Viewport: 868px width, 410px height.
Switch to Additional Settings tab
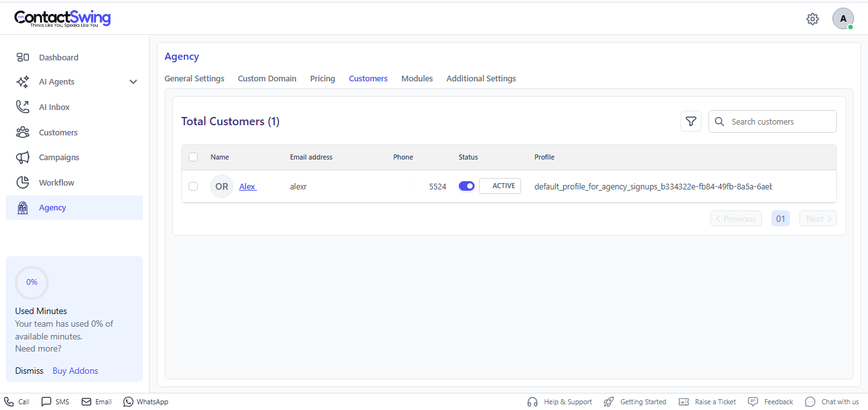481,79
